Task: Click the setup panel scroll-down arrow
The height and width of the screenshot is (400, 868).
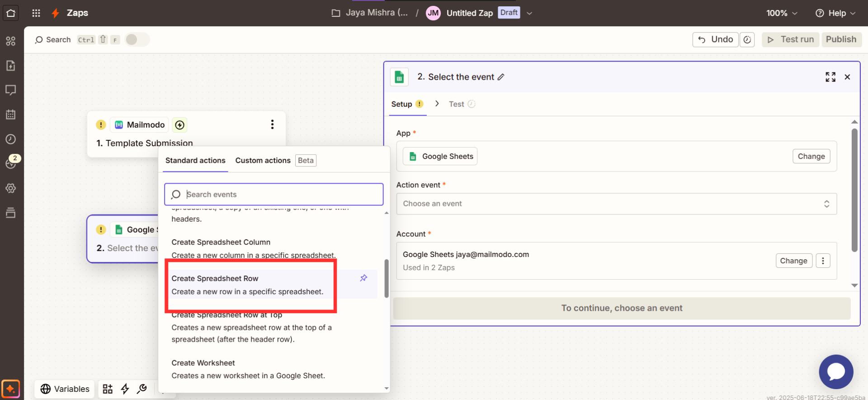Action: 854,286
